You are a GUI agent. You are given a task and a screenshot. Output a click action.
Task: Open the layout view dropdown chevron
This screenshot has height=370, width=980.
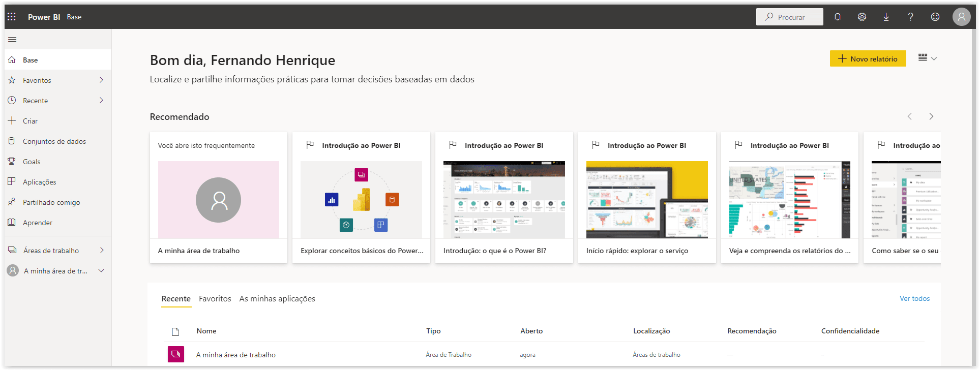pyautogui.click(x=934, y=58)
